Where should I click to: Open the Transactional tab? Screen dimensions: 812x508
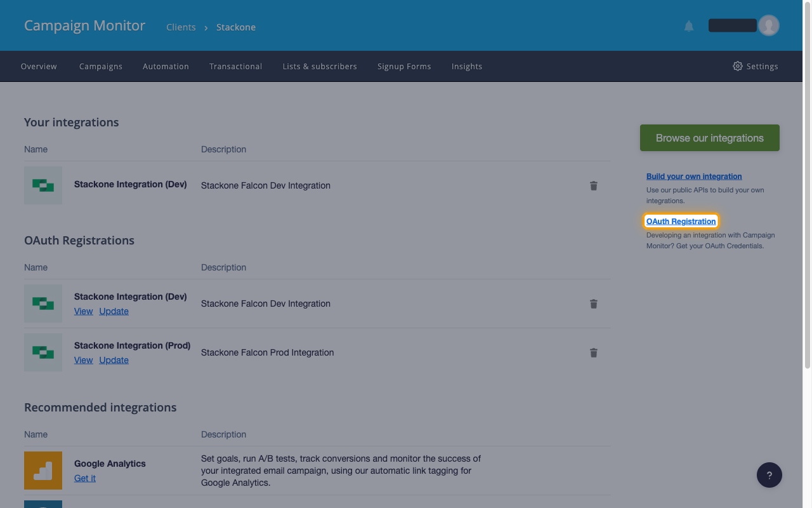[x=236, y=66]
